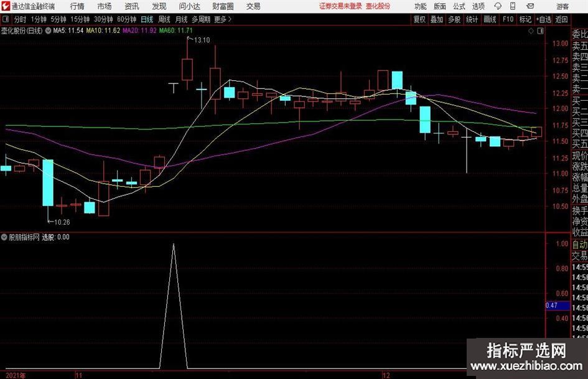
Task: Click the 2021年 label on time axis
Action: click(16, 375)
